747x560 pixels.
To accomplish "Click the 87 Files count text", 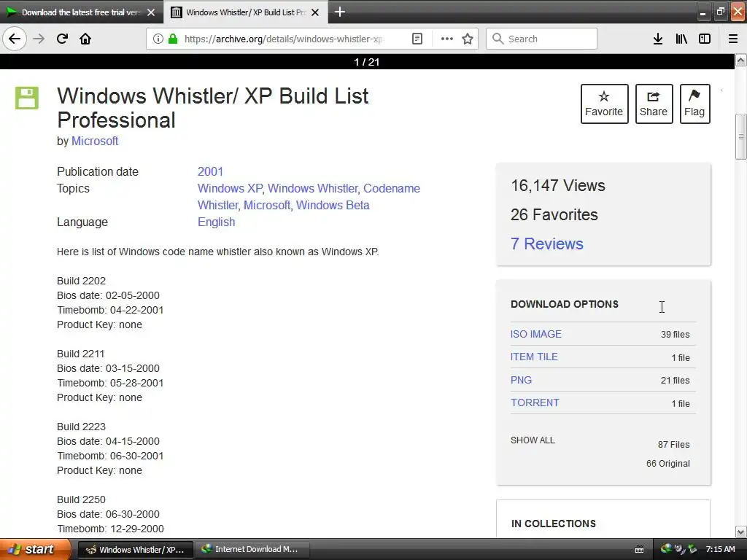I will pyautogui.click(x=673, y=444).
